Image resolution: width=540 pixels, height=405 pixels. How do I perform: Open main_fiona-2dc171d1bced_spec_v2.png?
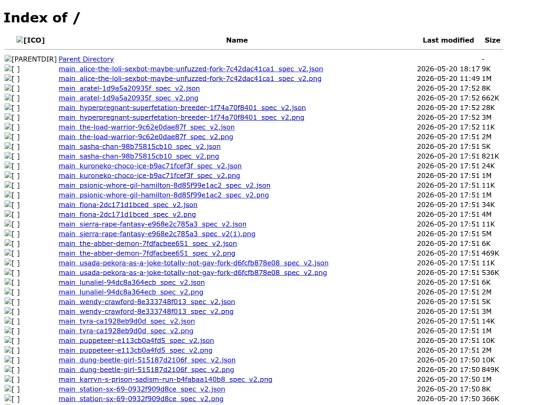pyautogui.click(x=127, y=215)
